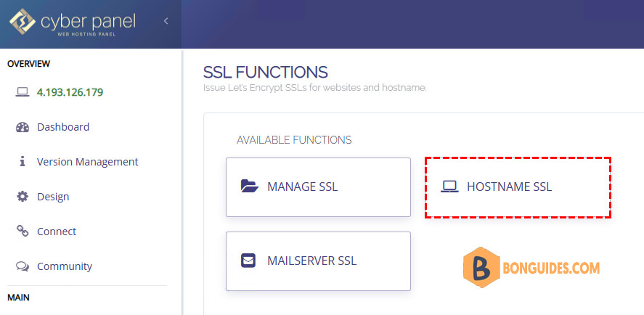
Task: Click the Issue Let's Encrypt SSLs description text
Action: [315, 88]
